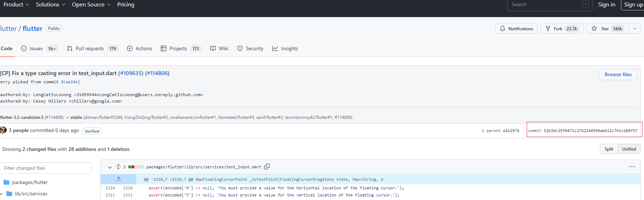Screen dimensions: 644x200
Task: Expand the Star lists dropdown arrow
Action: tap(635, 28)
